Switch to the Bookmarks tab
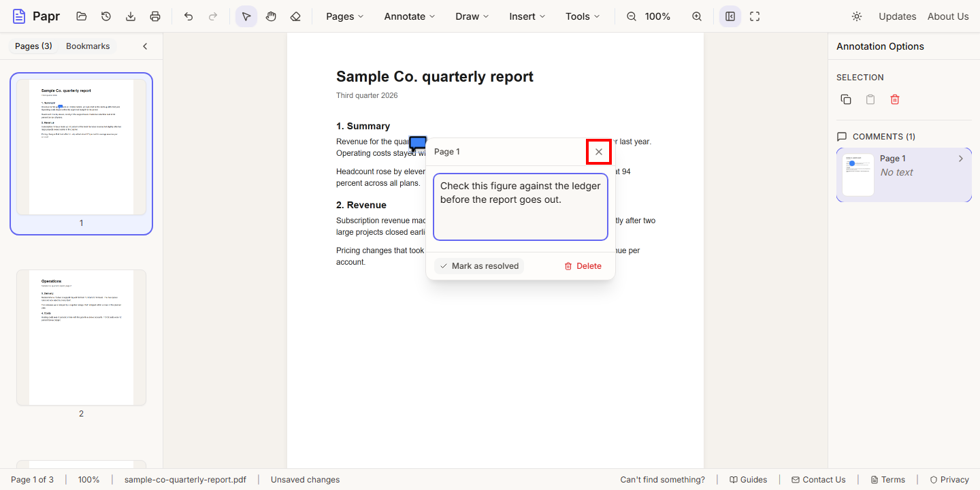The width and height of the screenshot is (980, 490). [x=88, y=46]
